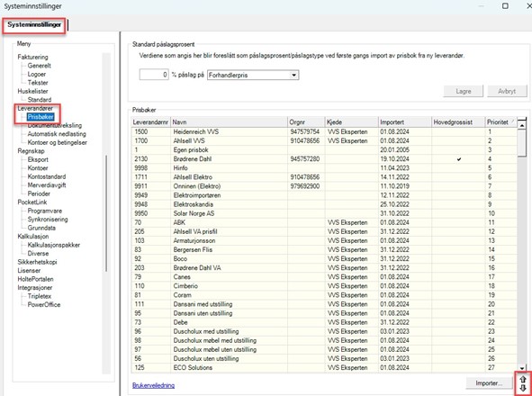
Task: Select the Heidenreich VVS row
Action: 324,131
